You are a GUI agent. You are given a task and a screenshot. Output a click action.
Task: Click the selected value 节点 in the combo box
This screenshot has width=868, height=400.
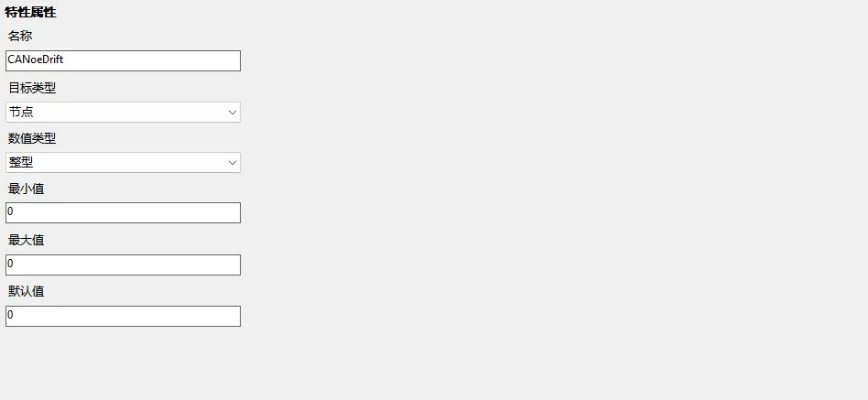coord(21,112)
